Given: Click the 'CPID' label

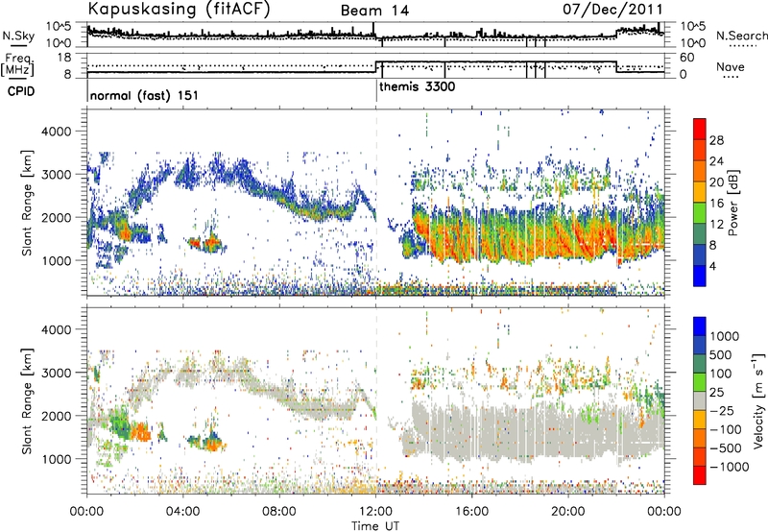Looking at the screenshot, I should (21, 91).
